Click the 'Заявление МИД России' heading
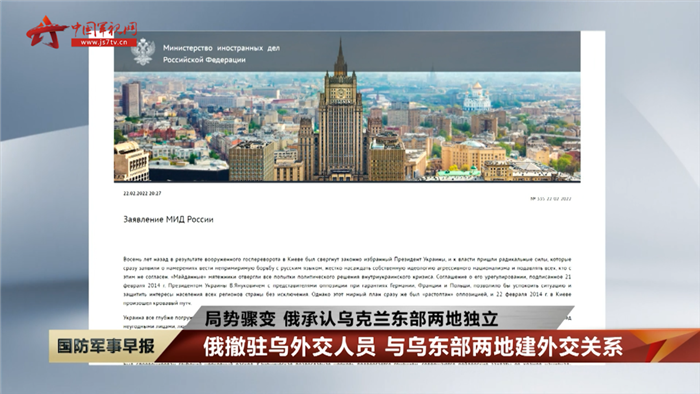 point(168,220)
